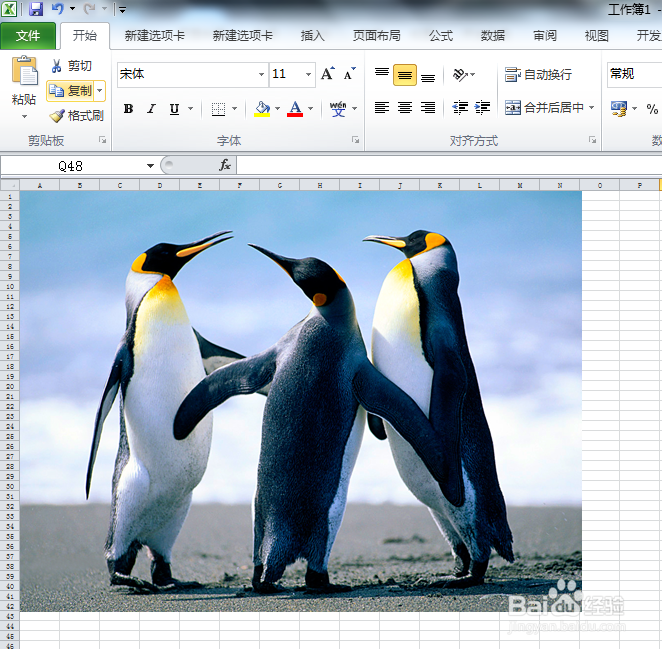
Task: Open the first 新建选项卡 tab
Action: (155, 36)
